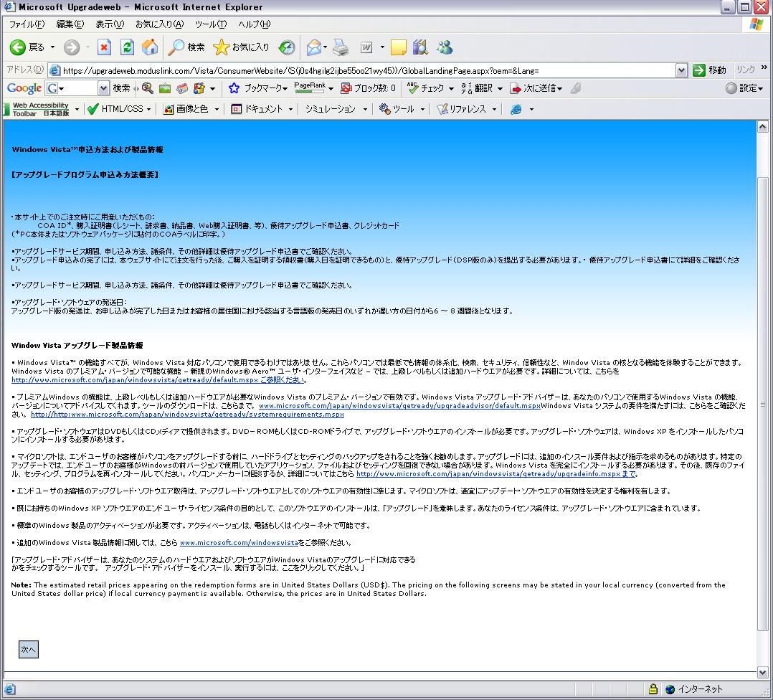
Task: Click the インターネット zone indicator
Action: 693,689
